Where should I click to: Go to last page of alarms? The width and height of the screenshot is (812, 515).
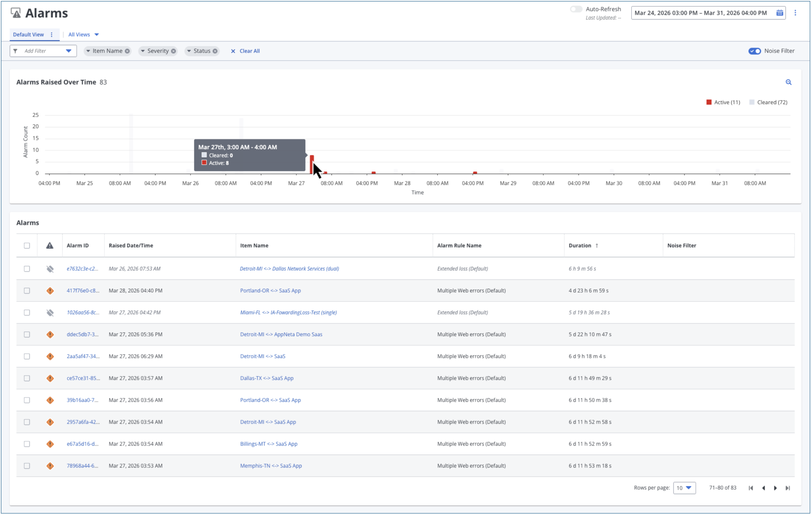(787, 488)
